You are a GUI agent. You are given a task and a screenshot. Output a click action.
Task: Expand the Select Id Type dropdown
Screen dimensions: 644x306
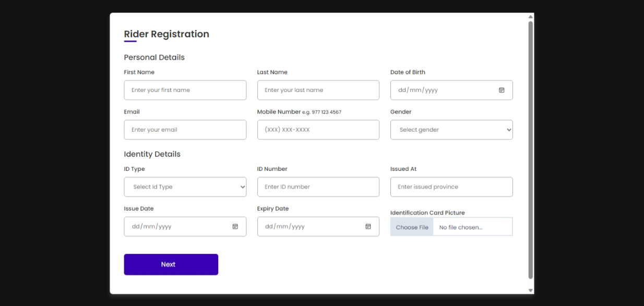click(x=185, y=187)
